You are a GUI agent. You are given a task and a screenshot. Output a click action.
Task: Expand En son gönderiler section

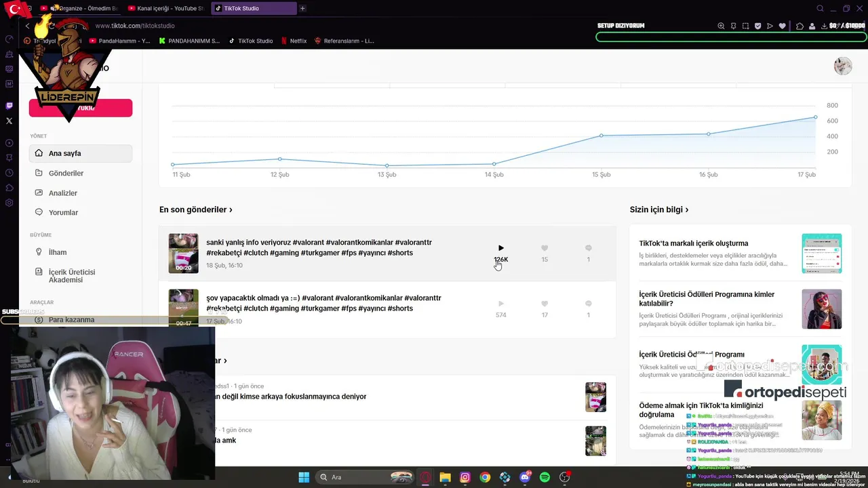pos(196,210)
